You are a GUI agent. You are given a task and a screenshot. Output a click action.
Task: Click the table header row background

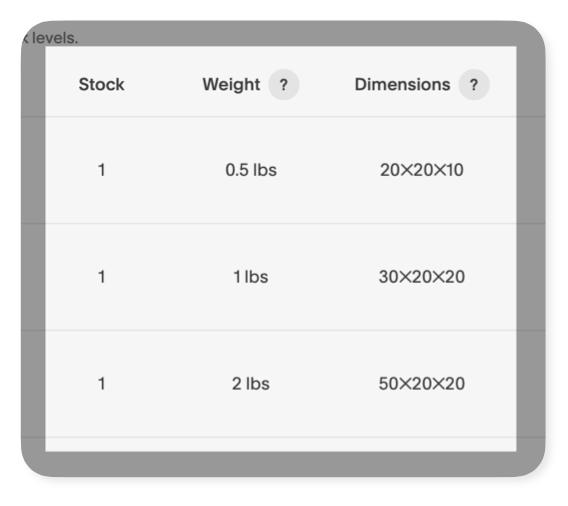click(x=281, y=81)
